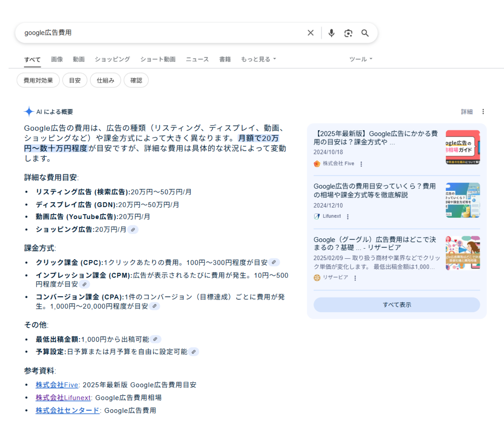Click the AI による概要 sparkle icon
This screenshot has height=430, width=504.
point(29,111)
